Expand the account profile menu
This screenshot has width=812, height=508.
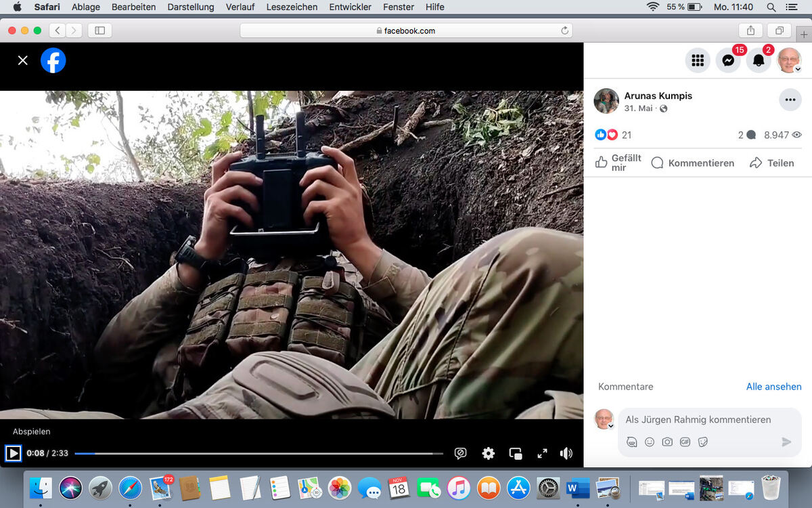click(x=789, y=60)
